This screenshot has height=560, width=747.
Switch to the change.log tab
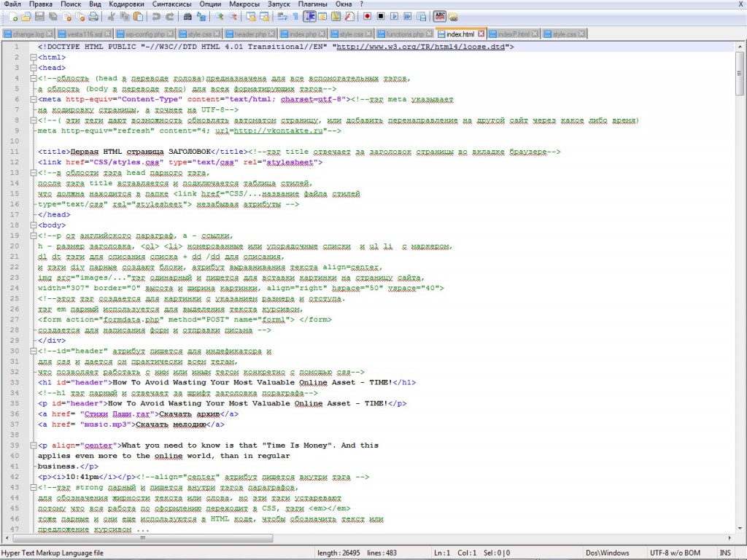(28, 34)
